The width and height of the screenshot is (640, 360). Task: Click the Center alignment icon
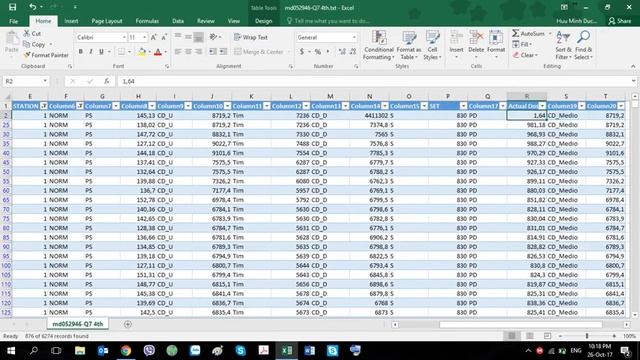tap(188, 52)
